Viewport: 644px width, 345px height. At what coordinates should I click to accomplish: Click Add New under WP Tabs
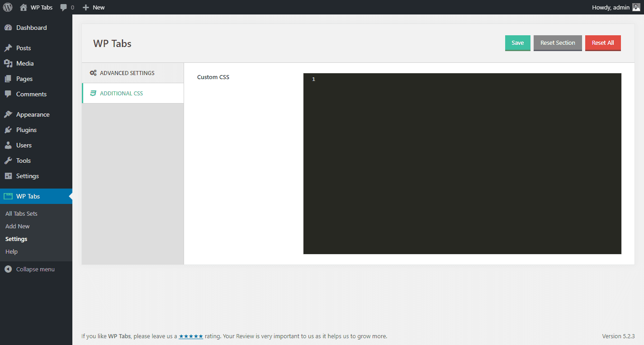coord(18,226)
